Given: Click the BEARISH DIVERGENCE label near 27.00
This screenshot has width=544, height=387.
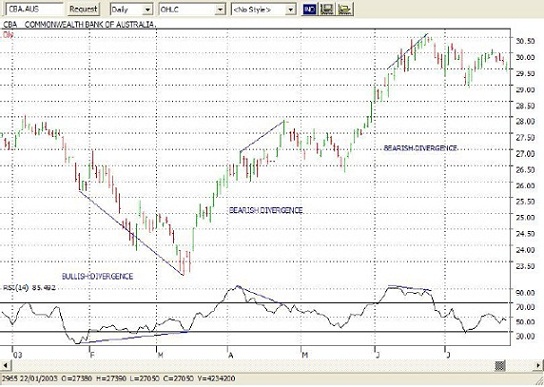Looking at the screenshot, I should click(420, 148).
